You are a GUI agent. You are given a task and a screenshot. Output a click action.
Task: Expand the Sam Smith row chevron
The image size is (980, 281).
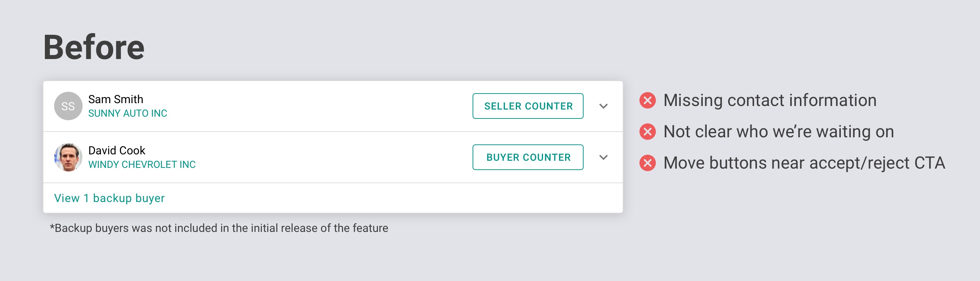click(x=604, y=106)
